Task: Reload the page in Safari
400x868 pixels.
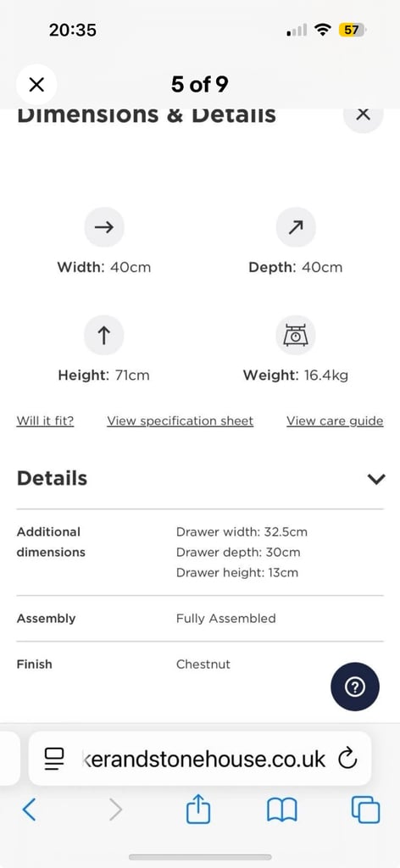Action: coord(347,759)
